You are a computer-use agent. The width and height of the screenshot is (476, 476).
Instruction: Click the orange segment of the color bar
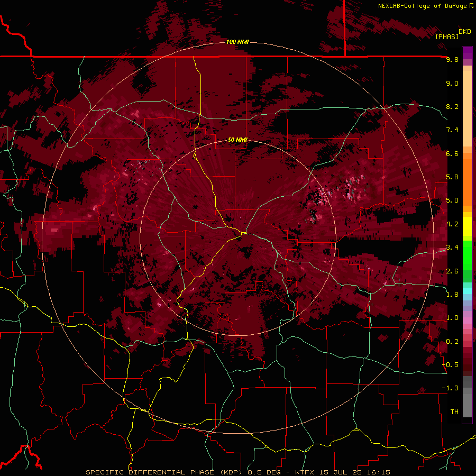point(467,181)
